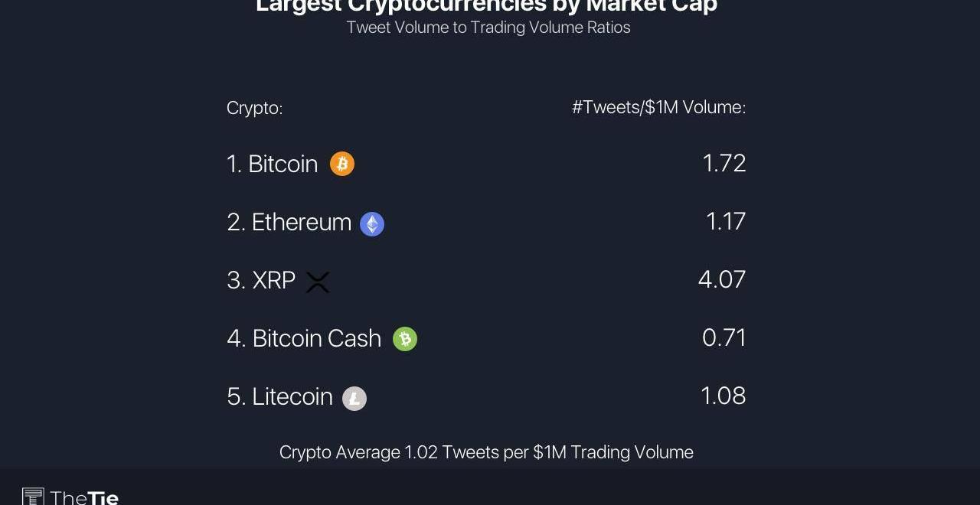Select the '4. Bitcoin Cash' label

(x=304, y=338)
